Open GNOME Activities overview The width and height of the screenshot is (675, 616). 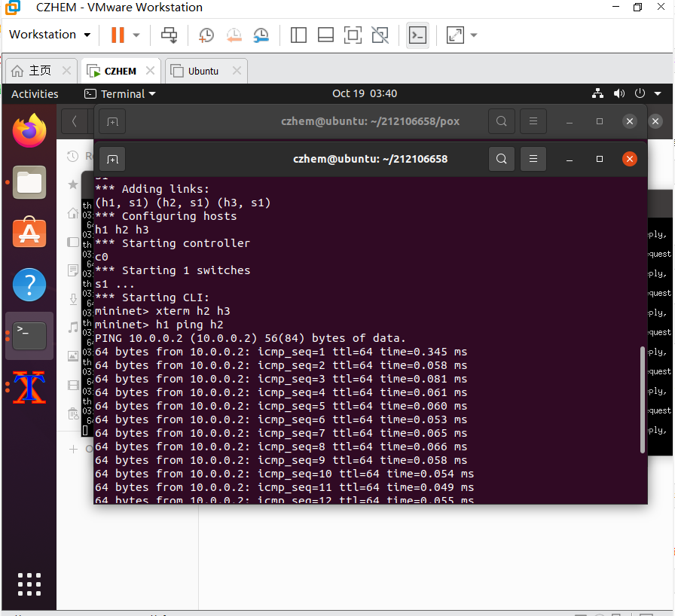tap(35, 94)
